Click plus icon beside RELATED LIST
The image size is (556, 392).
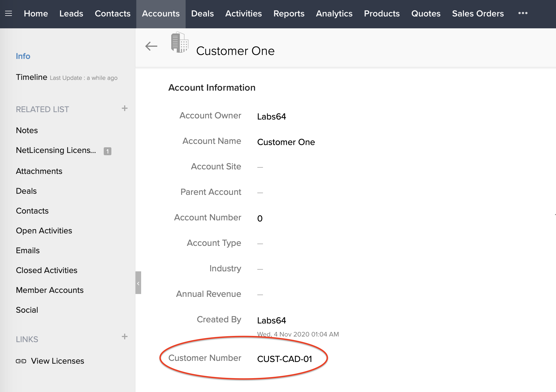click(124, 108)
